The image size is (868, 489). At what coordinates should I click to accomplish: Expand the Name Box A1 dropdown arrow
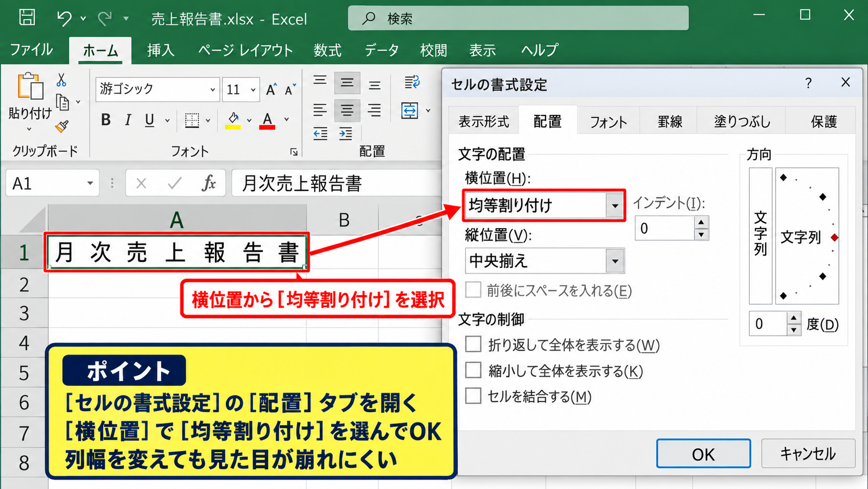[x=90, y=183]
